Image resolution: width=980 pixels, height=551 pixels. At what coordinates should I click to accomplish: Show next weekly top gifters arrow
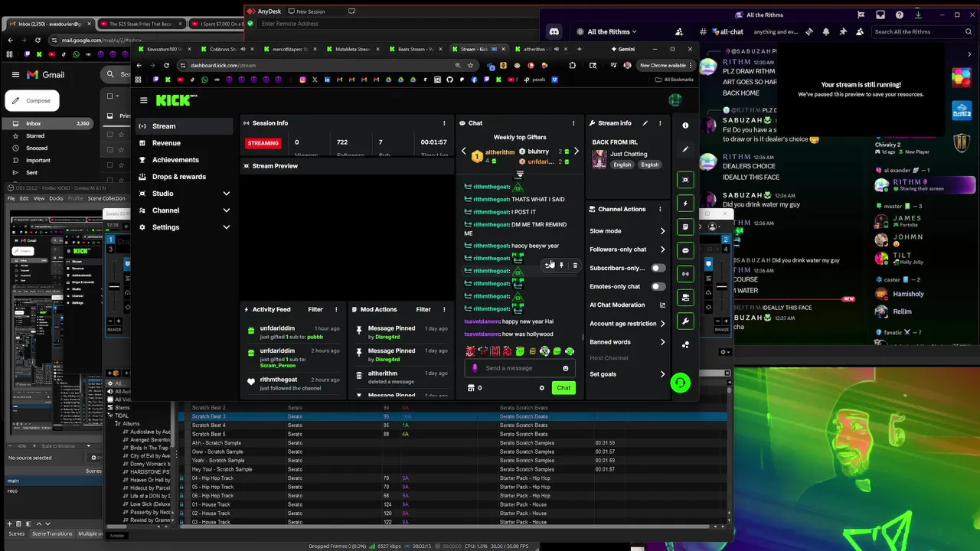[x=577, y=152]
